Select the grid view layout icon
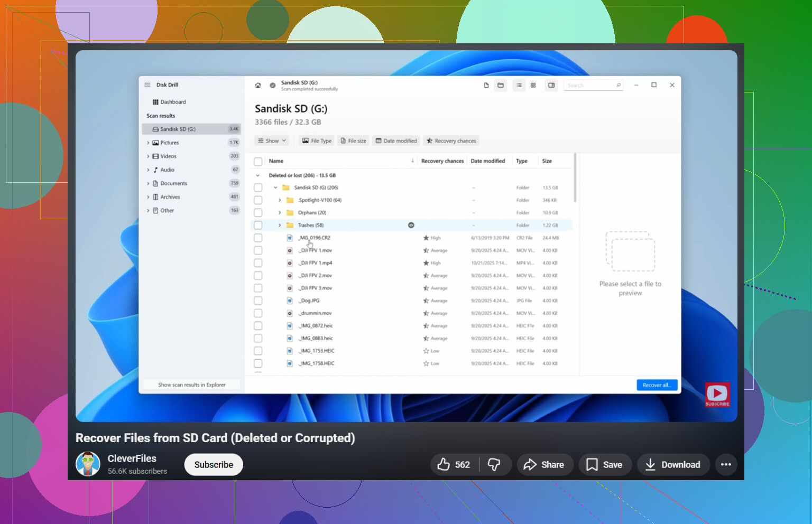This screenshot has height=524, width=812. pos(533,85)
